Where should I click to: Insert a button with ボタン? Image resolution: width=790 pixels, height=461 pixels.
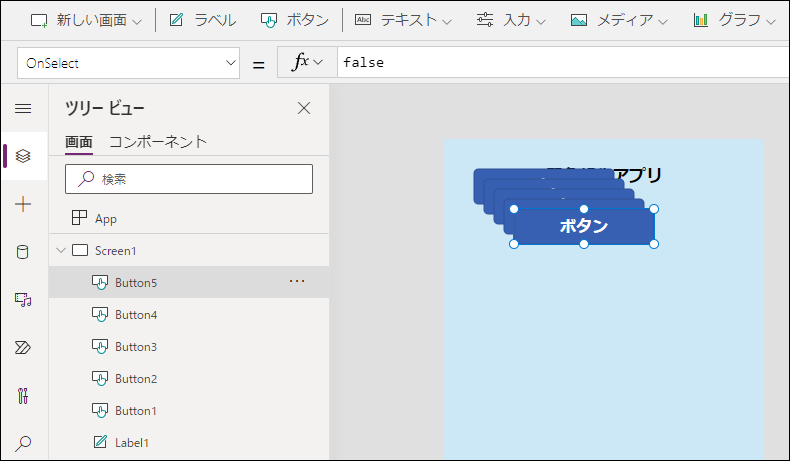(x=295, y=20)
